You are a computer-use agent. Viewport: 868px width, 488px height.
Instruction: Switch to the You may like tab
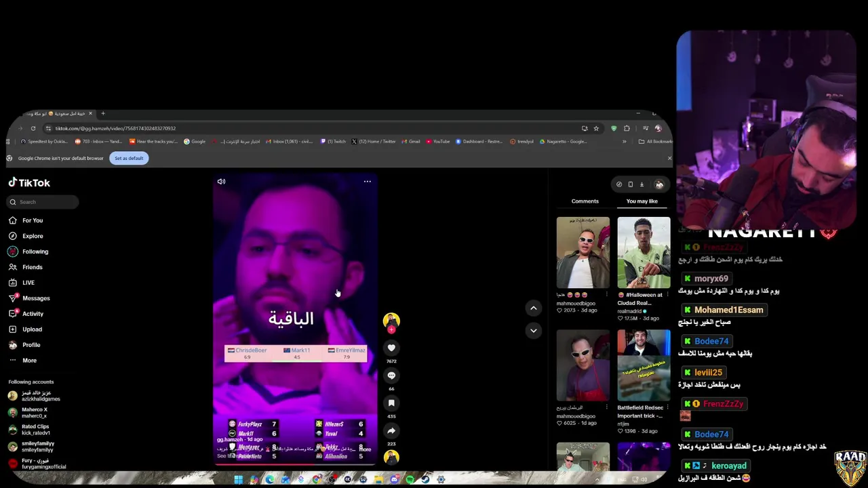pyautogui.click(x=642, y=201)
